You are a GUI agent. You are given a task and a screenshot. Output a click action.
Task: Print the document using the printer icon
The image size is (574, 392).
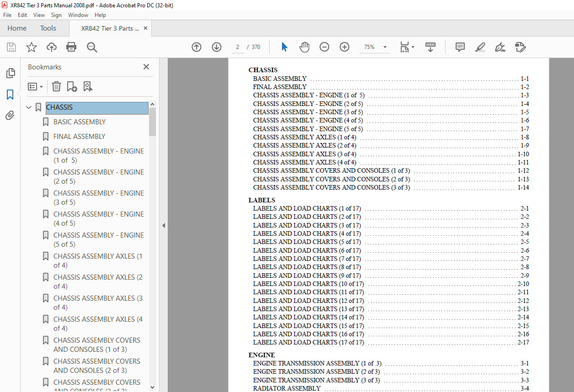(x=71, y=47)
